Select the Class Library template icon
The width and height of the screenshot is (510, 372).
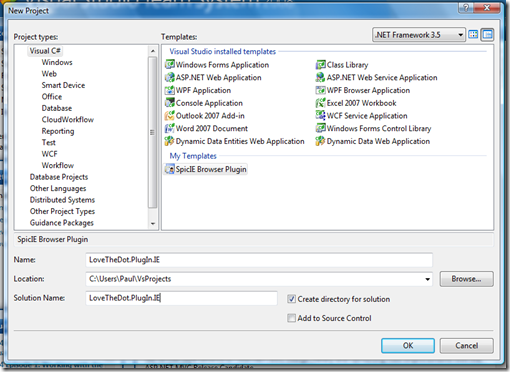321,64
